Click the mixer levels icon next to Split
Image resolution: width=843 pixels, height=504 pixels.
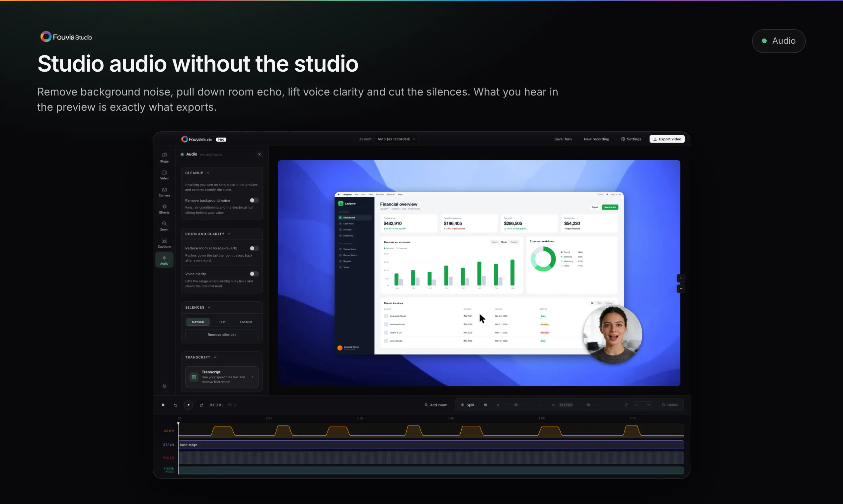(x=486, y=405)
